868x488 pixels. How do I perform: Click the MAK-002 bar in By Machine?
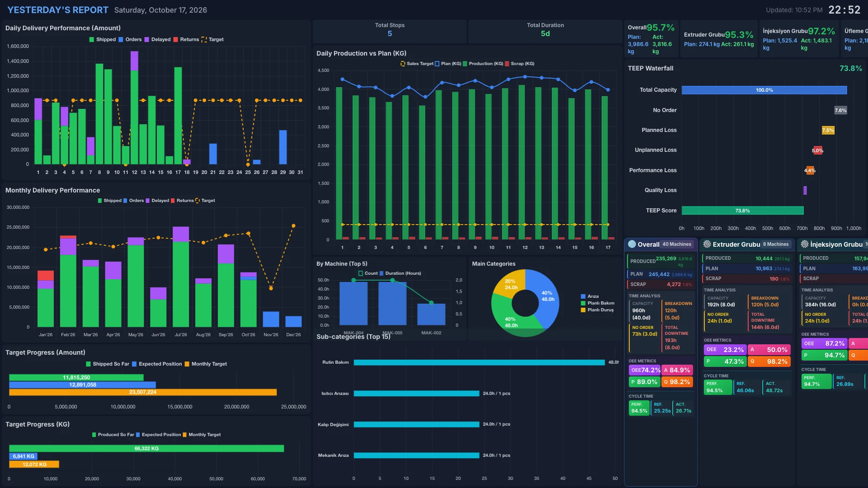tap(431, 314)
